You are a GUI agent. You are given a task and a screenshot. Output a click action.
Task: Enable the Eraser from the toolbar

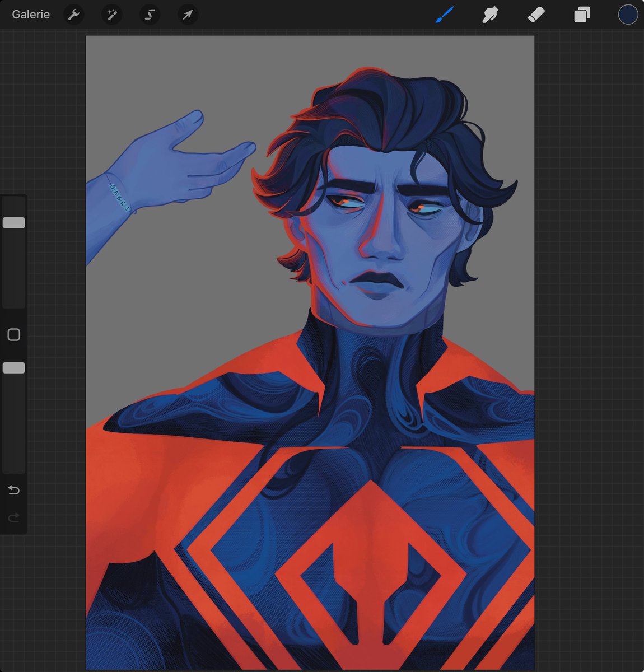point(535,15)
